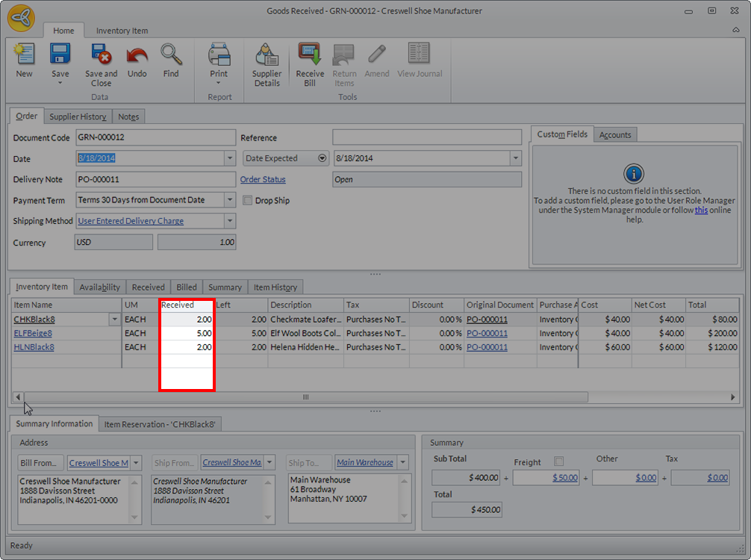Viewport: 751px width, 560px height.
Task: Open the Availability tab
Action: [99, 287]
